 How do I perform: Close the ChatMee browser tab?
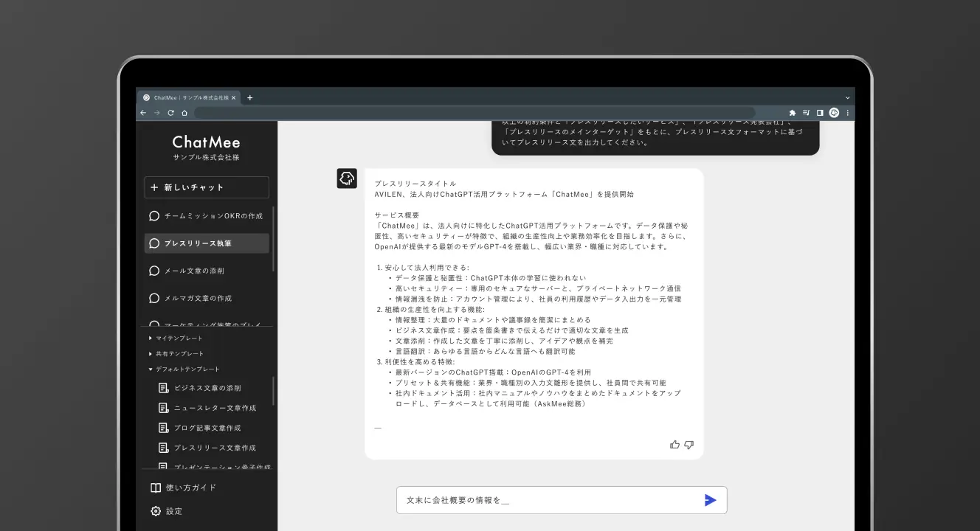[x=234, y=97]
